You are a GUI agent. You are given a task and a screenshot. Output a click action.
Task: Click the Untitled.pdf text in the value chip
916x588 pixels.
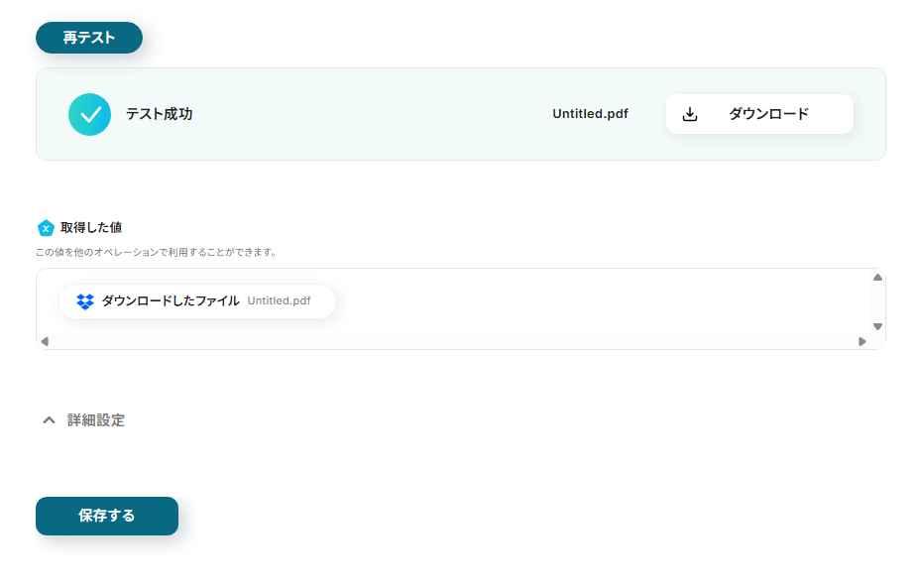279,301
